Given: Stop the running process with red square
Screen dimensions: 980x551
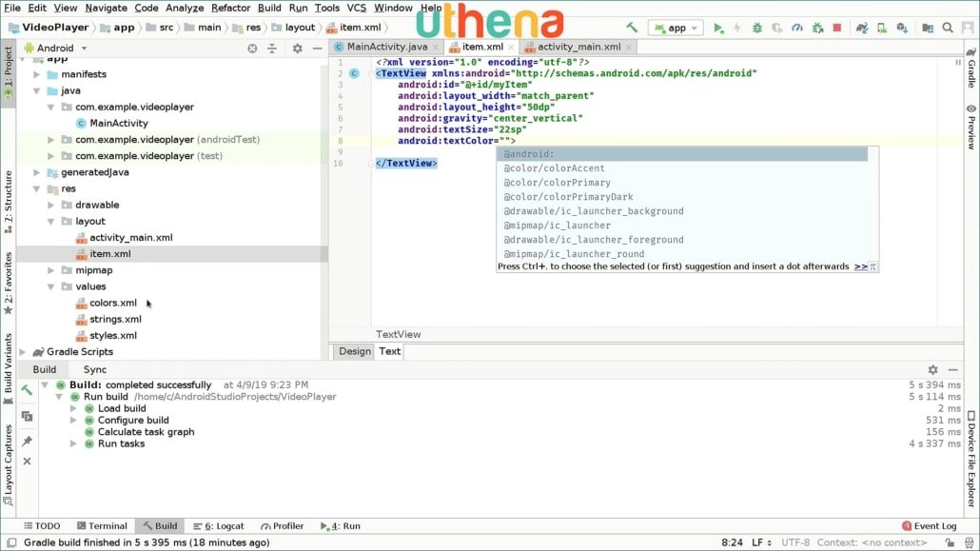Looking at the screenshot, I should tap(837, 28).
